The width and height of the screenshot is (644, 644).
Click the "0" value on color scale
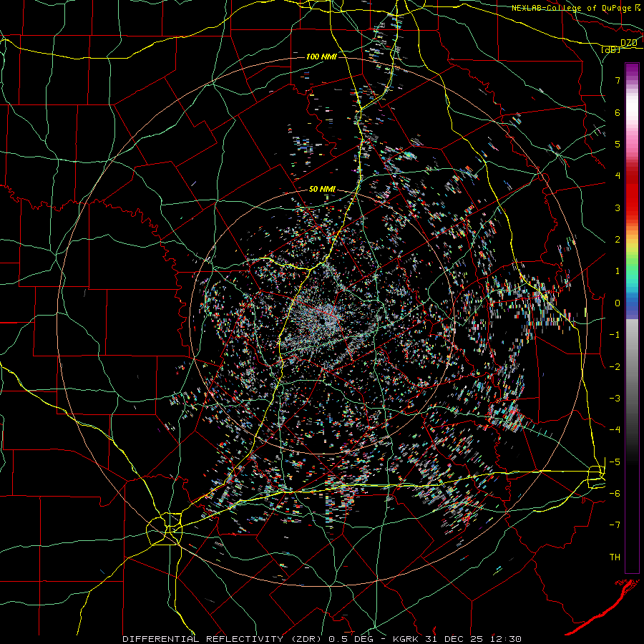618,303
